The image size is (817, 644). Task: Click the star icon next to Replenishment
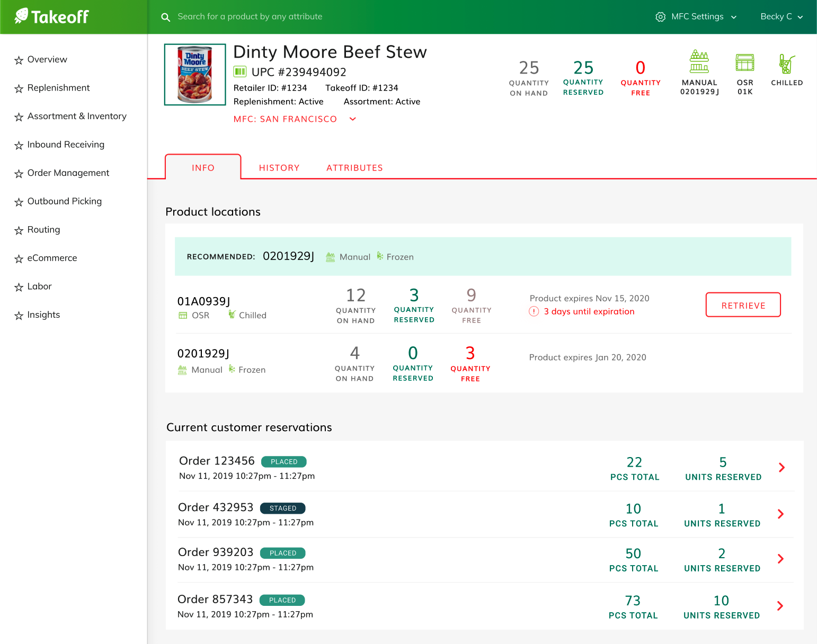pos(19,88)
